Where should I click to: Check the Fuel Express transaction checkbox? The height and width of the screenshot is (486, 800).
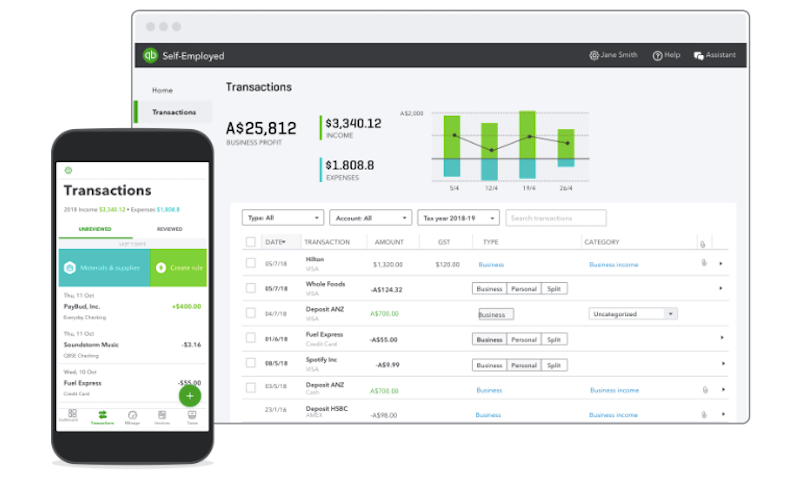coord(251,338)
